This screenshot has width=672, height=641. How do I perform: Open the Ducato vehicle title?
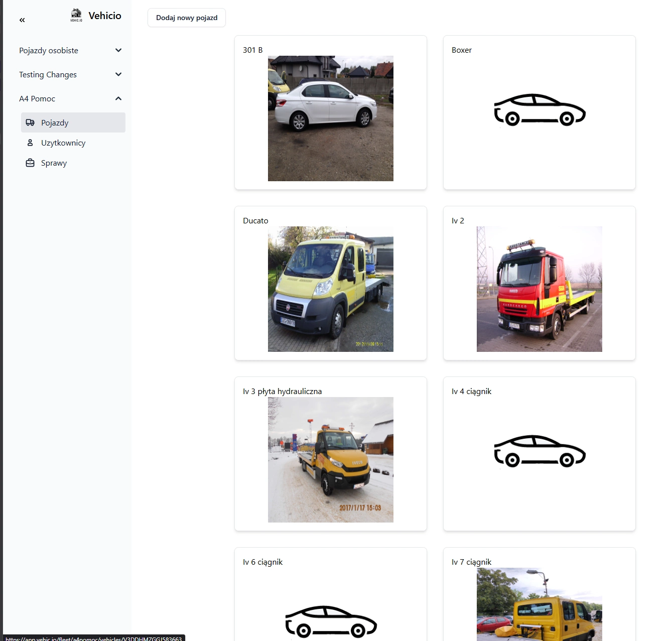255,221
